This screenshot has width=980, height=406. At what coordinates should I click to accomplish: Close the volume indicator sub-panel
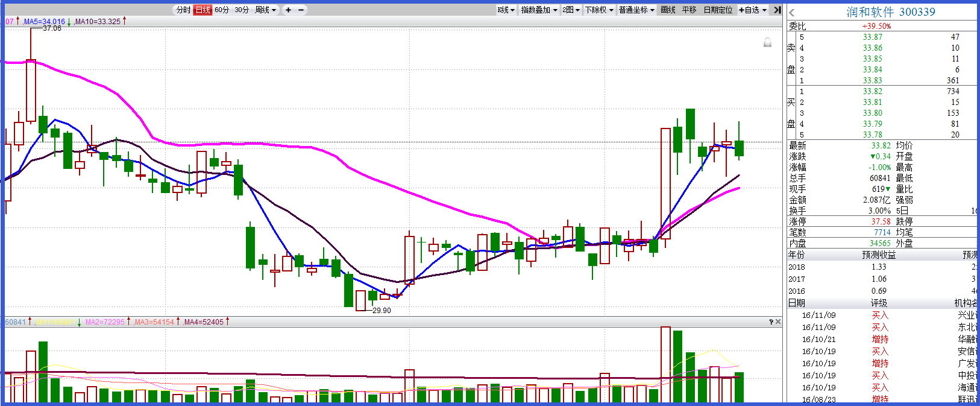tap(778, 322)
